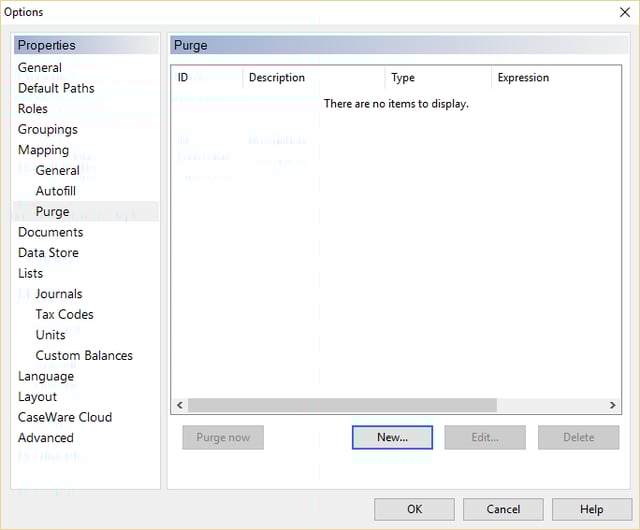The height and width of the screenshot is (530, 640).
Task: Open Autofill under Mapping
Action: coord(56,191)
